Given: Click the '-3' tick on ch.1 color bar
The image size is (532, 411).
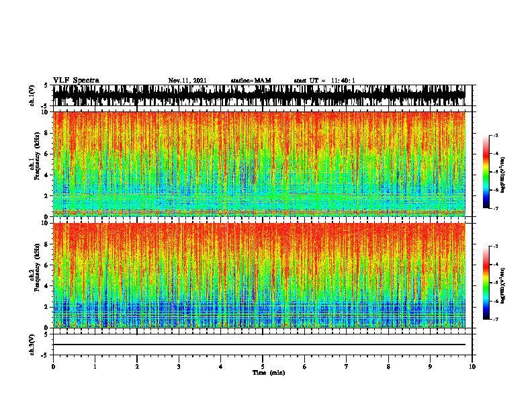Looking at the screenshot, I should coord(495,135).
